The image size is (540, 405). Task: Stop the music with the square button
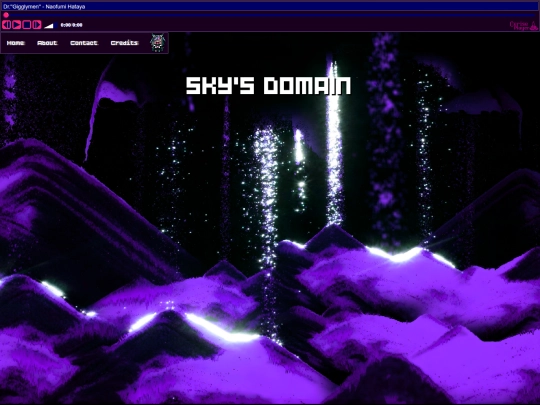click(27, 25)
